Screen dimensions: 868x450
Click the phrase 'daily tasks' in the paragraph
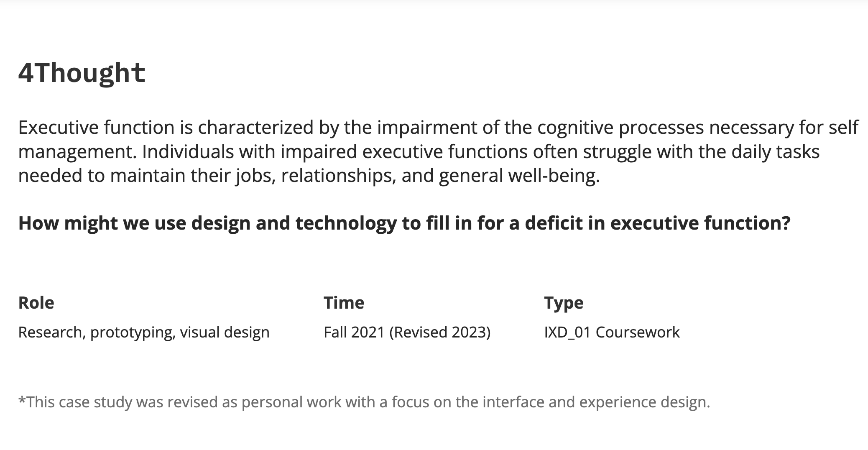coord(775,151)
